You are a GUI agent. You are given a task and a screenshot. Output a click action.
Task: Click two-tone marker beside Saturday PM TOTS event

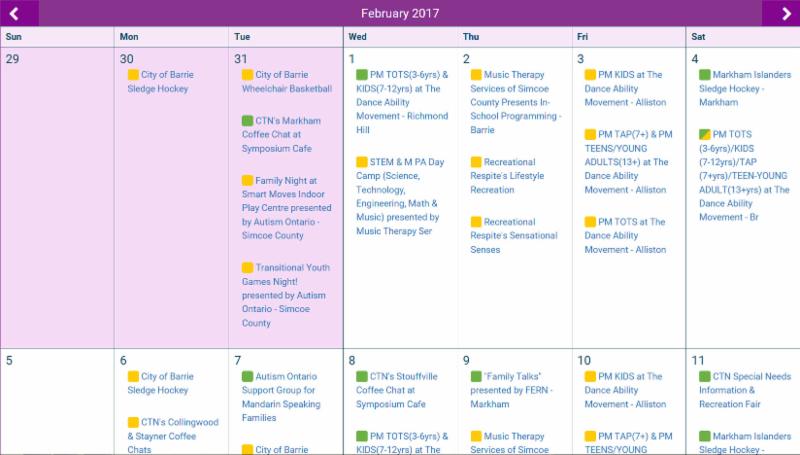(x=705, y=135)
